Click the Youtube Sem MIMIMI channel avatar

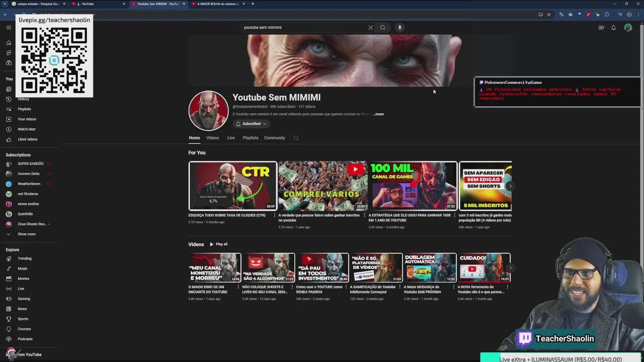pos(208,111)
